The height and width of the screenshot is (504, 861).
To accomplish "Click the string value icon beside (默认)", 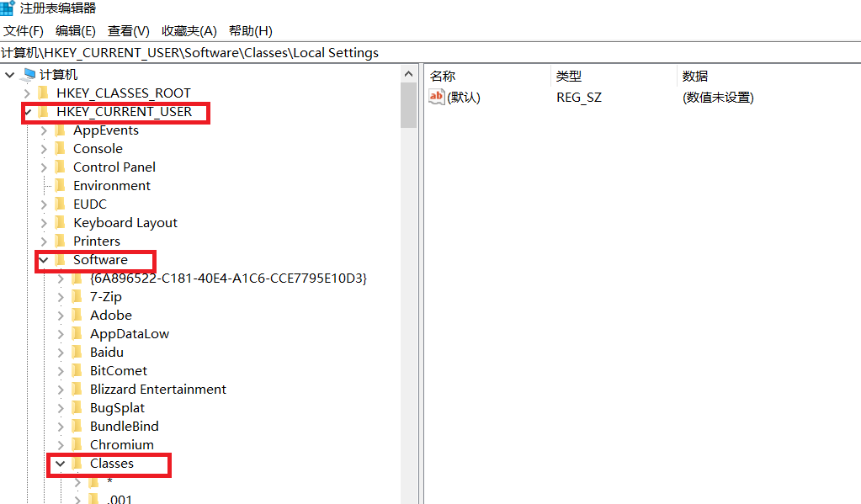I will point(436,97).
